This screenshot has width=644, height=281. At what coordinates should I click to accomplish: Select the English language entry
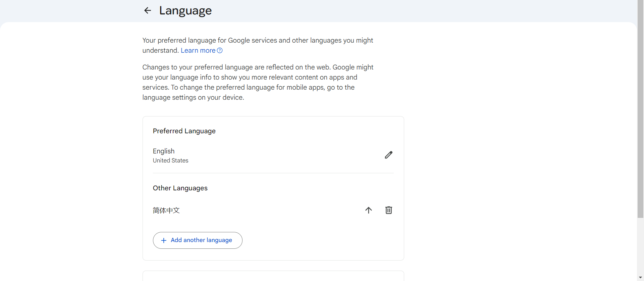(x=164, y=151)
